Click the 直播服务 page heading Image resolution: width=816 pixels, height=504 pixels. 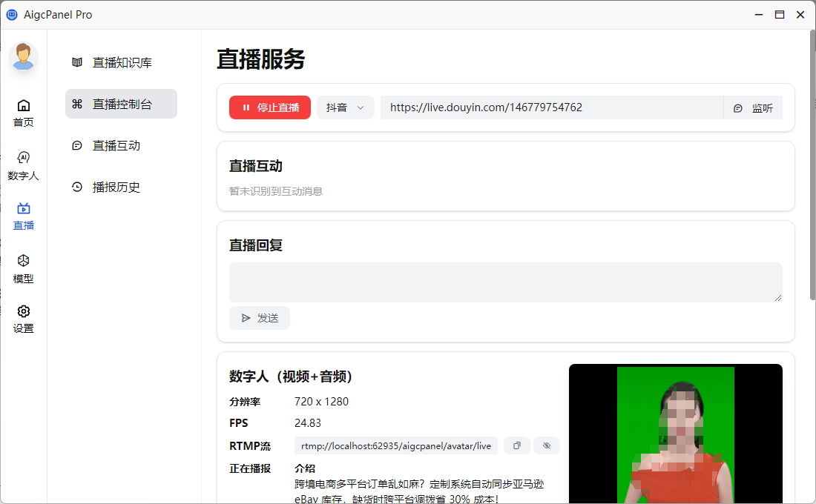(x=260, y=59)
